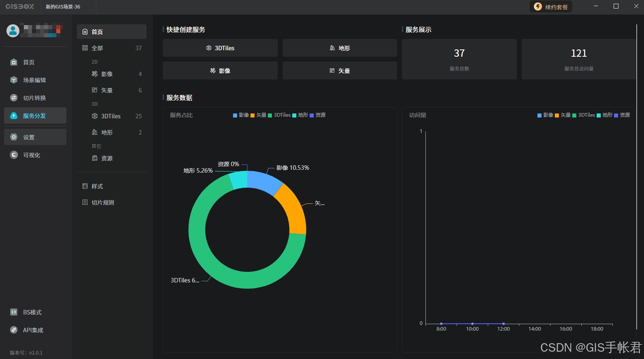Click the 全部 grid icon
The height and width of the screenshot is (359, 644).
tap(85, 48)
